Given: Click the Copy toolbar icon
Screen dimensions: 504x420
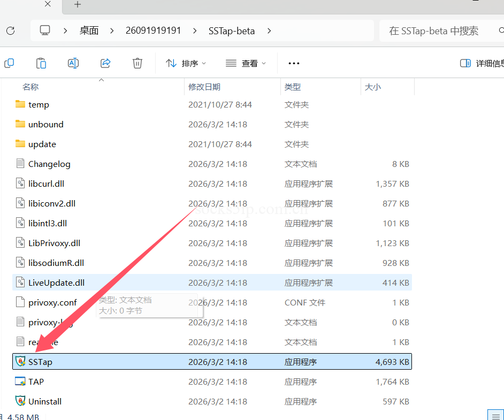Looking at the screenshot, I should pos(9,63).
